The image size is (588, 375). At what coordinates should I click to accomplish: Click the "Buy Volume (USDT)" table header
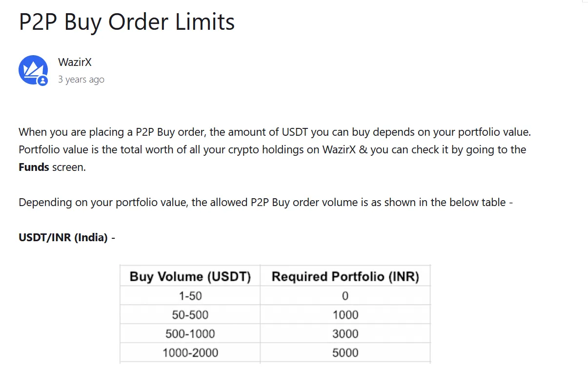point(190,277)
